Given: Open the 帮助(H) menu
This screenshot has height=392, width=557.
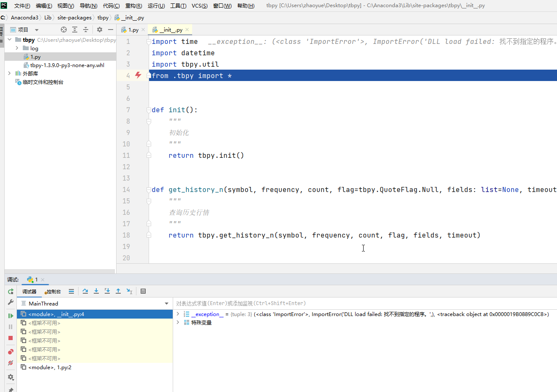Looking at the screenshot, I should (246, 5).
